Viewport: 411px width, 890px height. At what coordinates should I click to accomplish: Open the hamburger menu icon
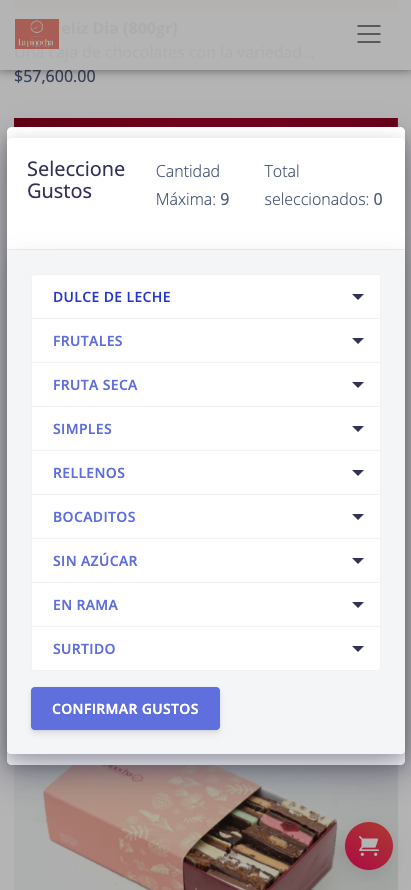tap(369, 34)
